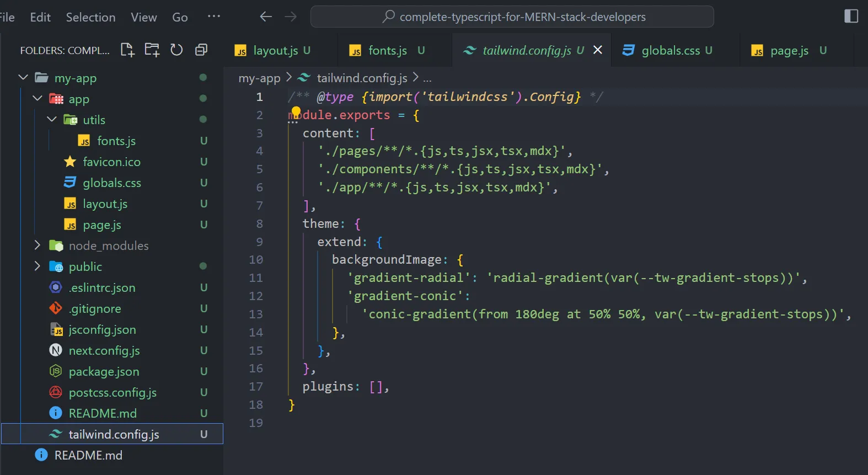The width and height of the screenshot is (868, 475).
Task: Collapse the my-app folder
Action: click(x=23, y=78)
